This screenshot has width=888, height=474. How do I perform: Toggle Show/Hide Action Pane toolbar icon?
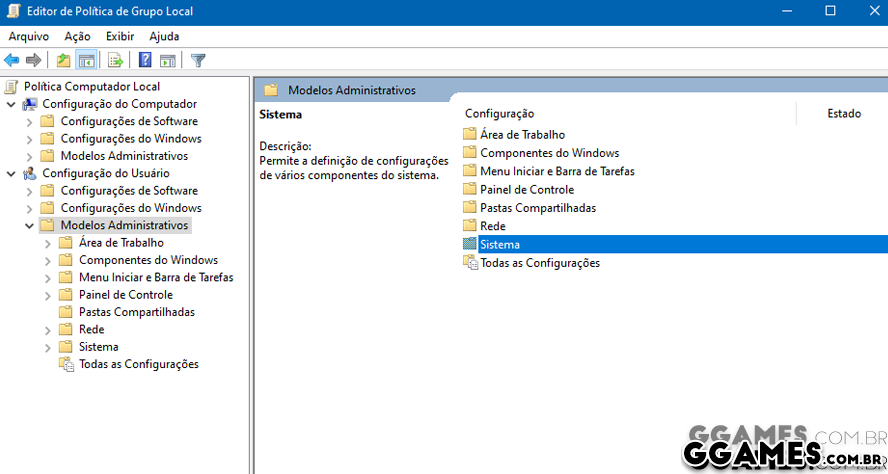tap(167, 60)
